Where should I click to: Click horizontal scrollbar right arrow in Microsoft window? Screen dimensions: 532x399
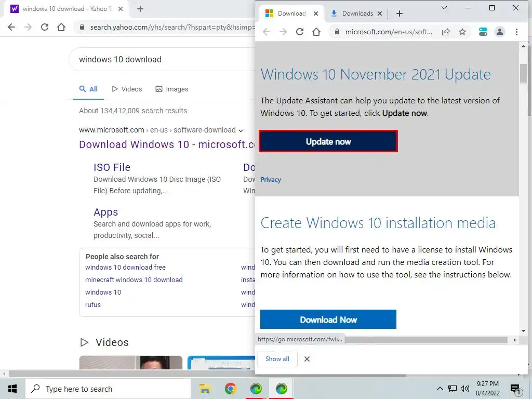click(515, 340)
